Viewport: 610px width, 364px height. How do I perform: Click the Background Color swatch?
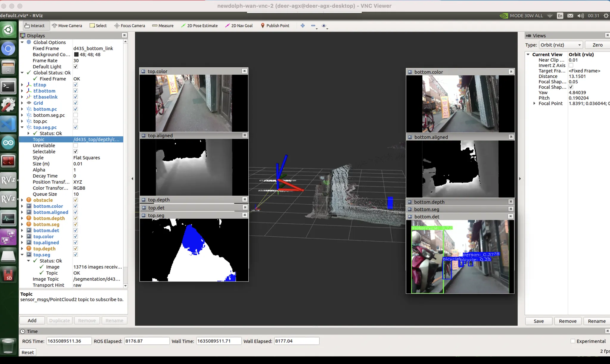point(76,55)
